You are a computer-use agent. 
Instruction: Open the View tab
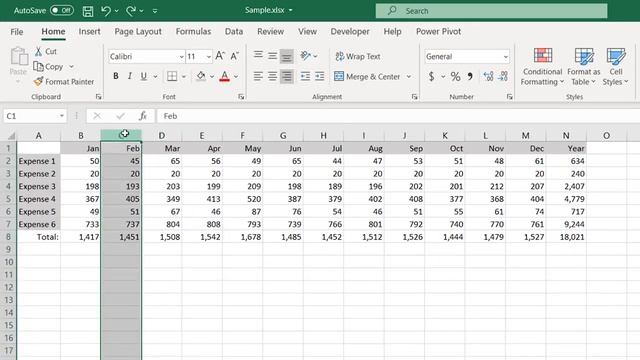tap(307, 31)
